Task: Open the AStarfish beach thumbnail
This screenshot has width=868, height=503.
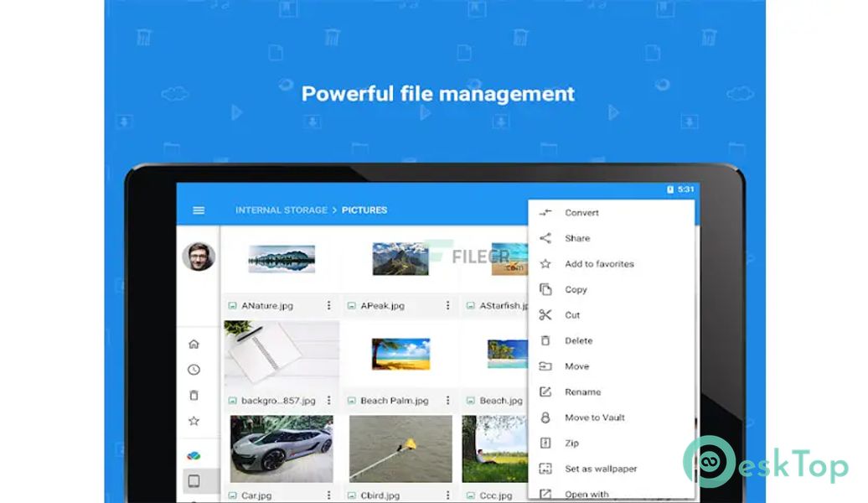Action: click(509, 259)
